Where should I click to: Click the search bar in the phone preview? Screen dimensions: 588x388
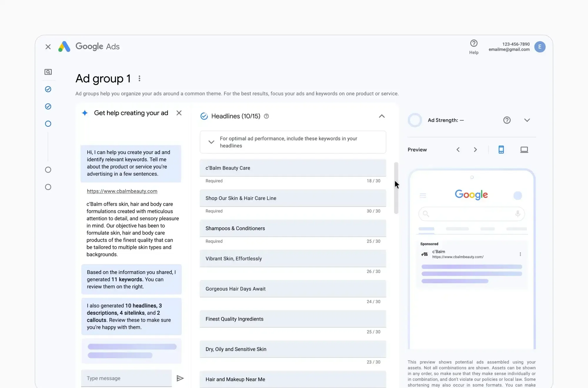[472, 214]
